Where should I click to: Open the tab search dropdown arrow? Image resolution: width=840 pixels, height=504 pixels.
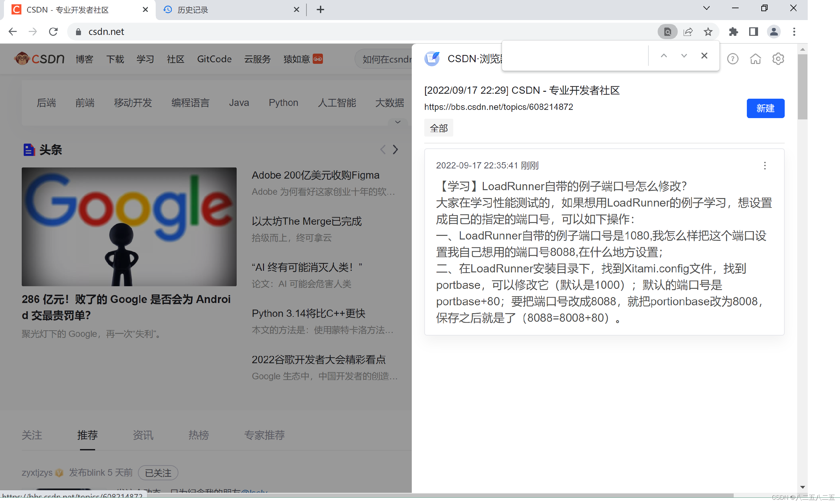pos(706,9)
